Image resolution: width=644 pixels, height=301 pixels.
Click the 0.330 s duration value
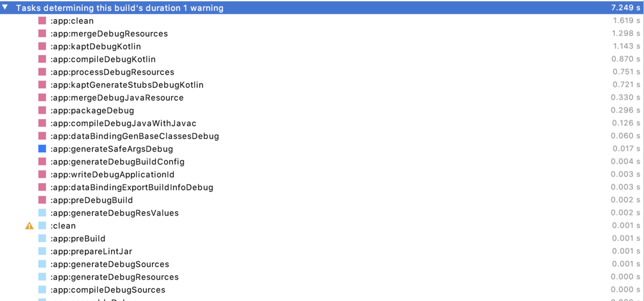tap(626, 98)
